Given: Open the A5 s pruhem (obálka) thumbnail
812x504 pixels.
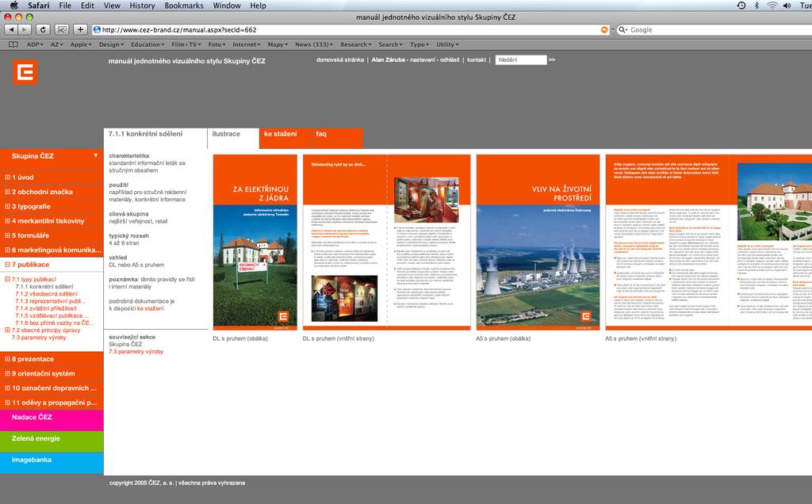Looking at the screenshot, I should (x=538, y=242).
